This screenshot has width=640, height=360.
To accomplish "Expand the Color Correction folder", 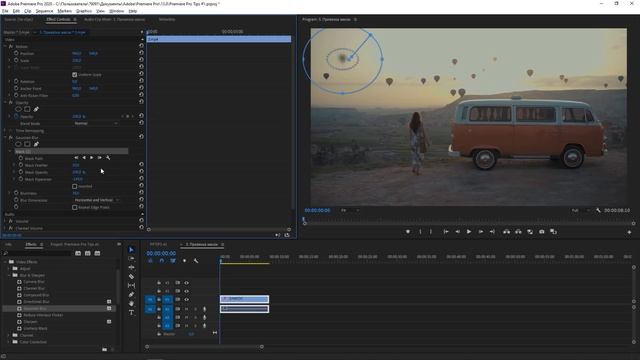I will 9,342.
